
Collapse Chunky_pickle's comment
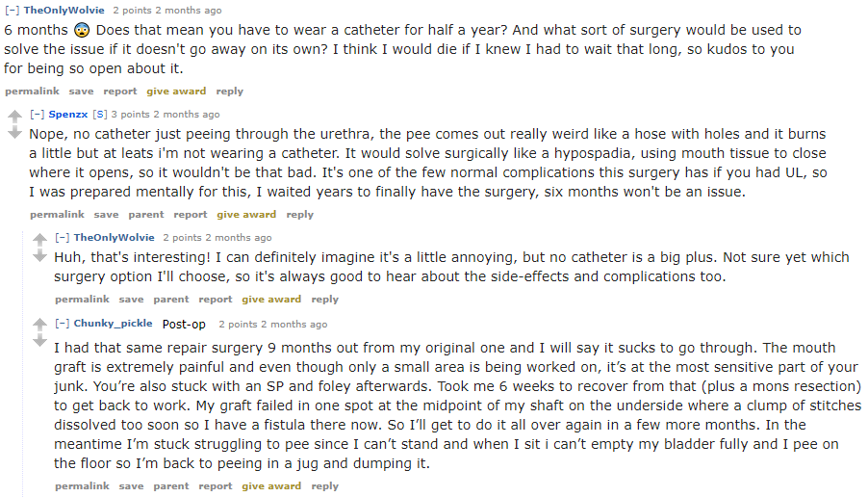click(62, 324)
